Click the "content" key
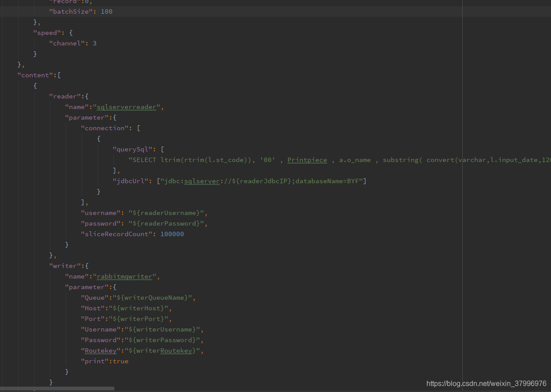Image resolution: width=551 pixels, height=392 pixels. 35,75
